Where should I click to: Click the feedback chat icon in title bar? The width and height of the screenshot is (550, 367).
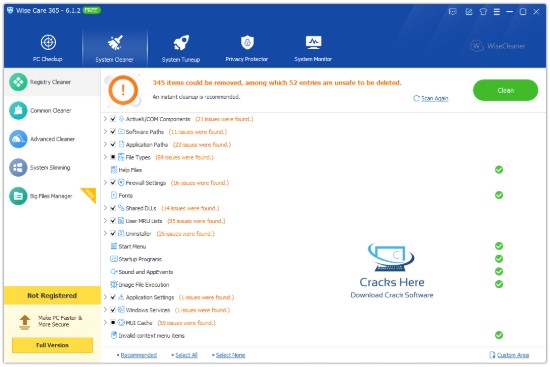click(452, 12)
